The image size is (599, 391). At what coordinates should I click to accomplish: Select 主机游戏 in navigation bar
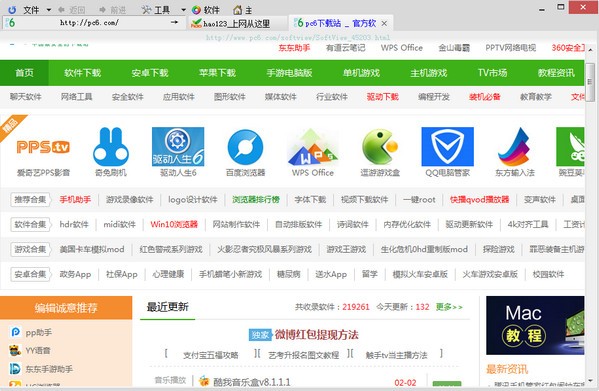click(x=428, y=73)
